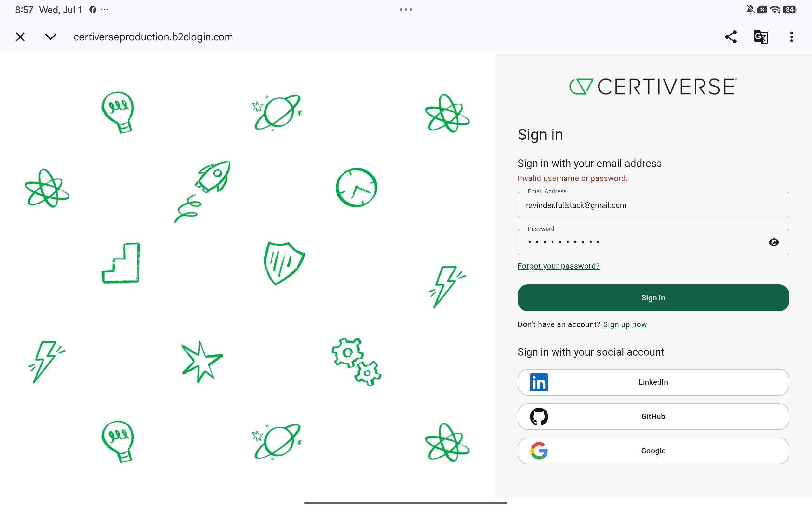Tap the Facebook notification icon in status bar
The width and height of the screenshot is (812, 508).
[x=93, y=10]
